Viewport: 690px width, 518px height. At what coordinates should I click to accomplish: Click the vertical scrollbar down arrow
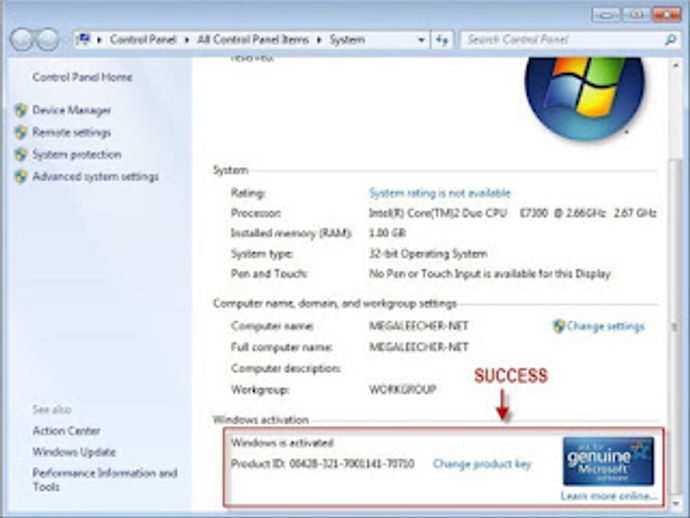click(x=675, y=503)
